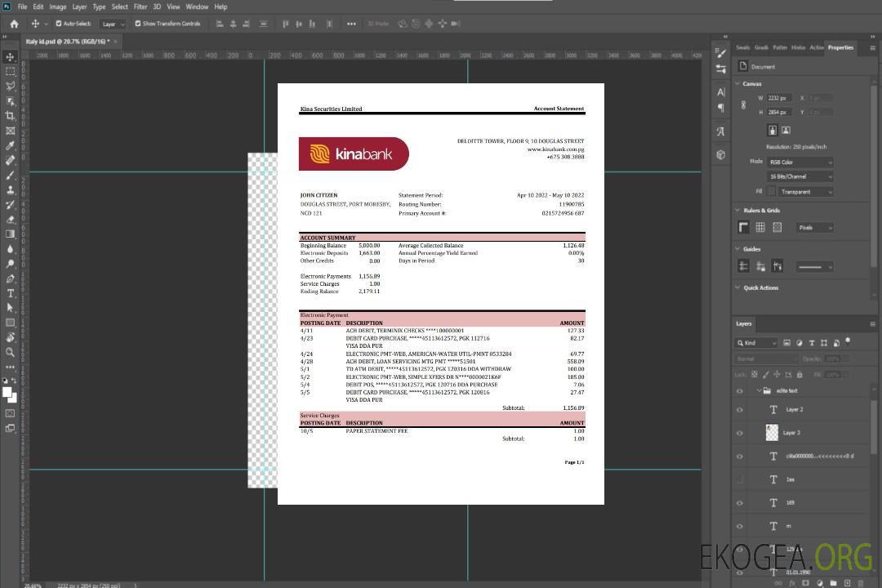Screen dimensions: 882x588
Task: Uncheck Show Transform Controls
Action: click(x=138, y=24)
